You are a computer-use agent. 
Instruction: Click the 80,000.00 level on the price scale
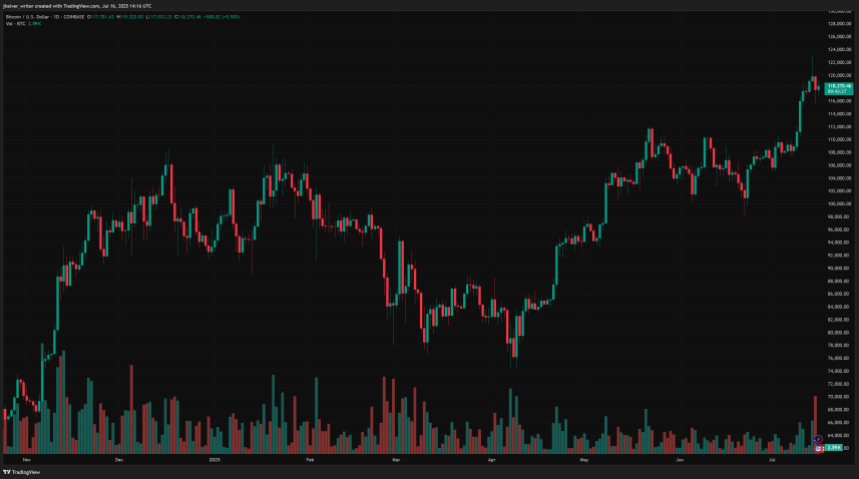(838, 332)
